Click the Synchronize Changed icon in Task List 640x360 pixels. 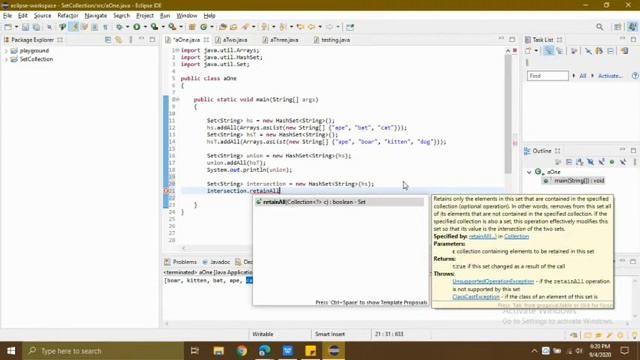pos(625,51)
